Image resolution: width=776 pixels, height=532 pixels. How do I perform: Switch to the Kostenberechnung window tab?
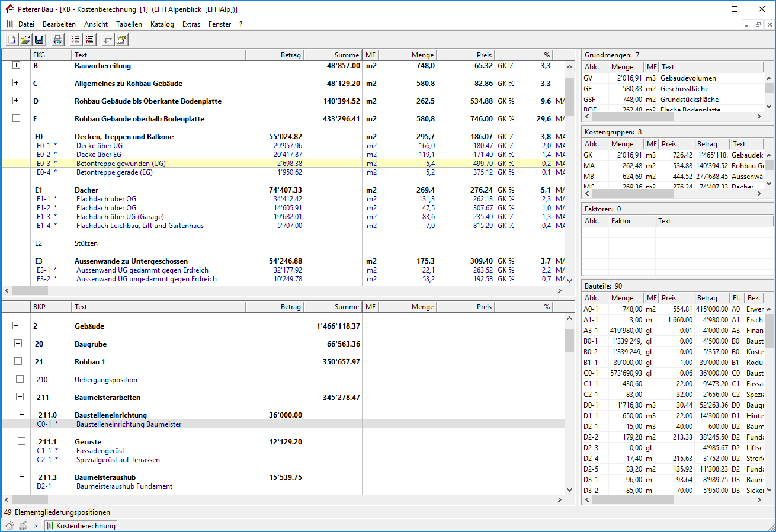click(81, 525)
